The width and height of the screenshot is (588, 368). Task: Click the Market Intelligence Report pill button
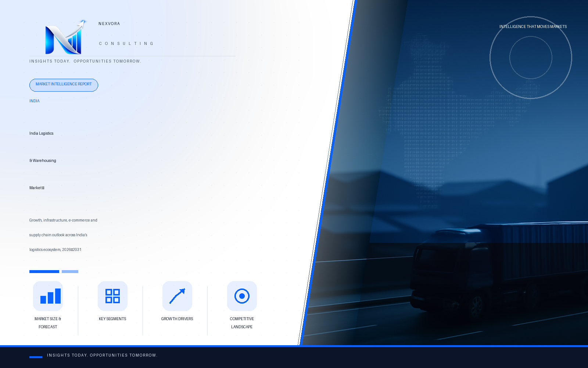(64, 85)
